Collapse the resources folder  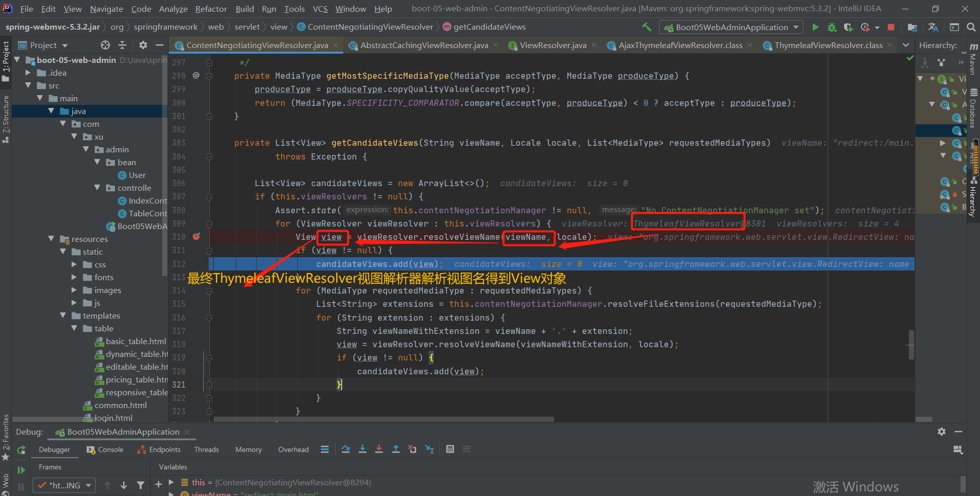tap(51, 239)
